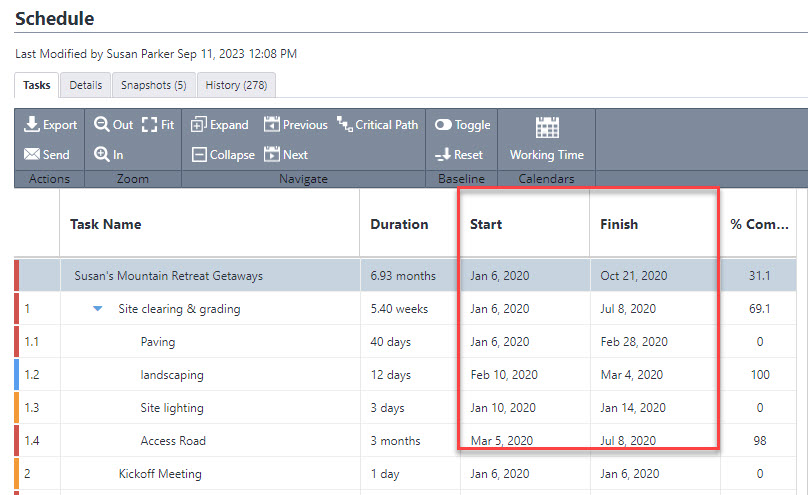Collapse all tasks in schedule
Screen dimensions: 808x495
pyautogui.click(x=199, y=155)
